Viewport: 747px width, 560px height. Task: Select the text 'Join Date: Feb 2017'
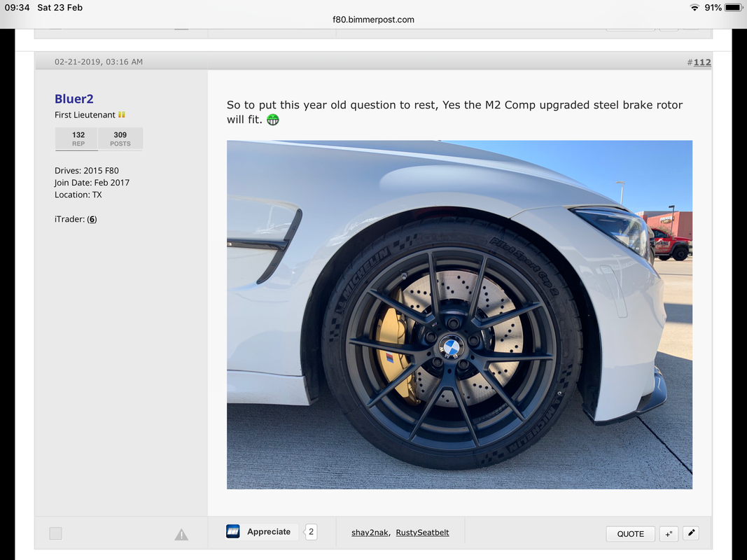pyautogui.click(x=92, y=183)
